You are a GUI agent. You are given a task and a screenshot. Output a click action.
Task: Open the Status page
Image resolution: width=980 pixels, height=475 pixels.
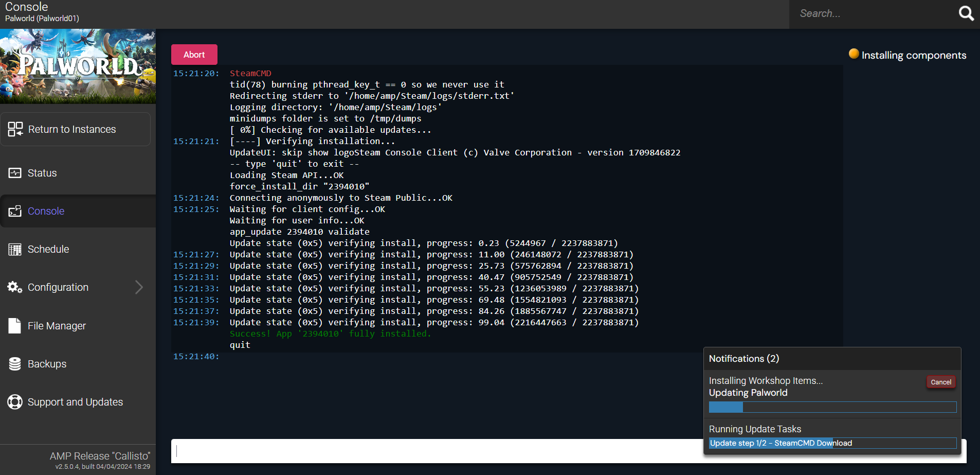(x=78, y=173)
